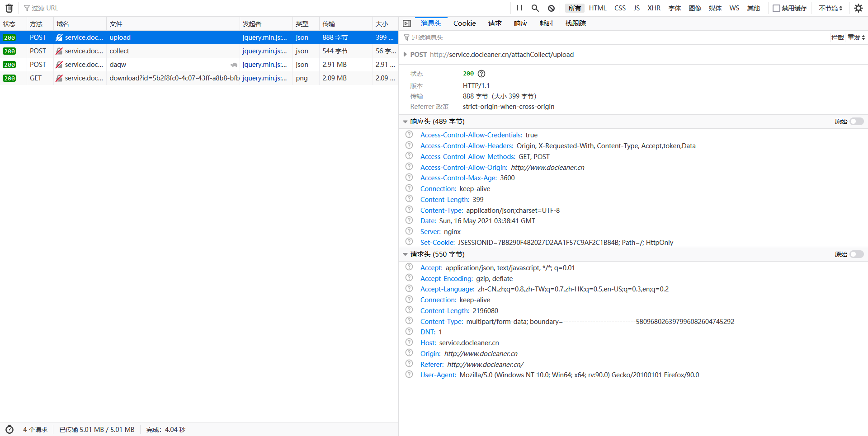Filter requests by CSS
The height and width of the screenshot is (436, 868).
click(620, 8)
